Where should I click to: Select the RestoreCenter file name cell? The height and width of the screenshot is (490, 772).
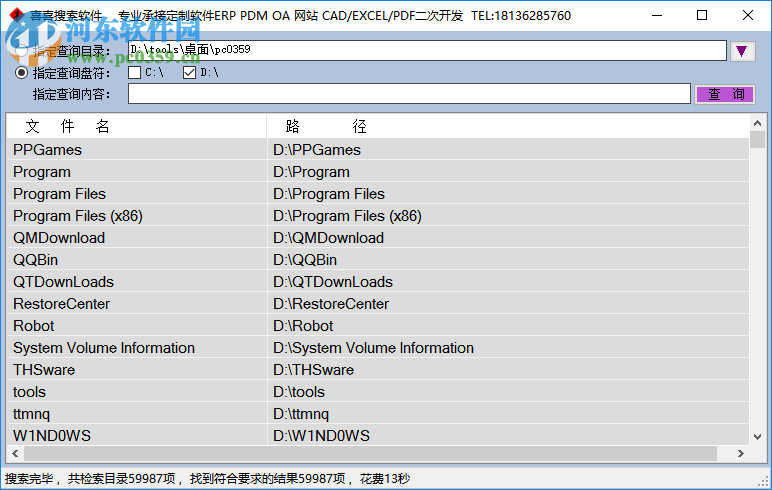[x=136, y=304]
